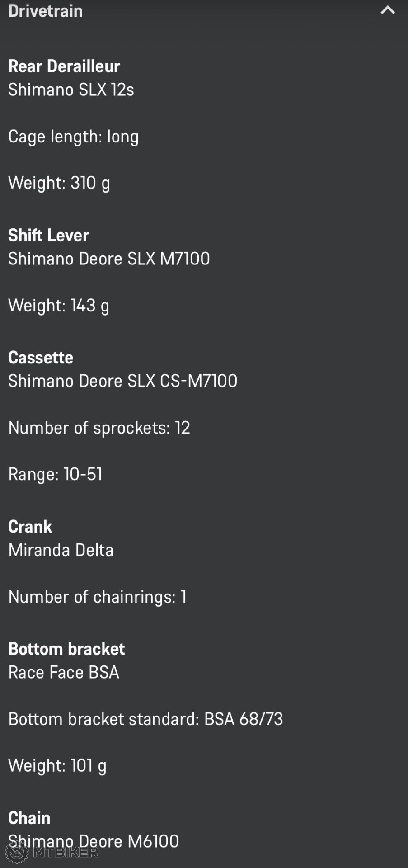The height and width of the screenshot is (868, 408).
Task: Click the Weight: 310 g line
Action: [x=59, y=183]
